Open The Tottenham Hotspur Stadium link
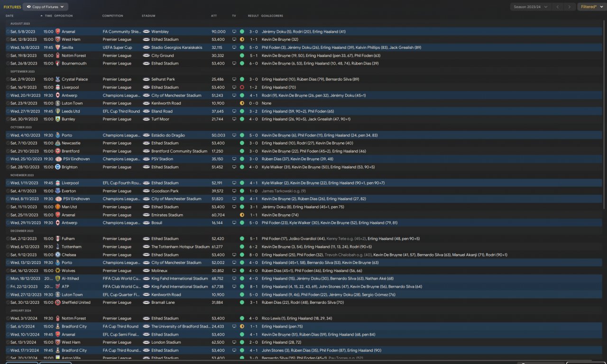Screen dimensions: 607x364 pos(180,246)
